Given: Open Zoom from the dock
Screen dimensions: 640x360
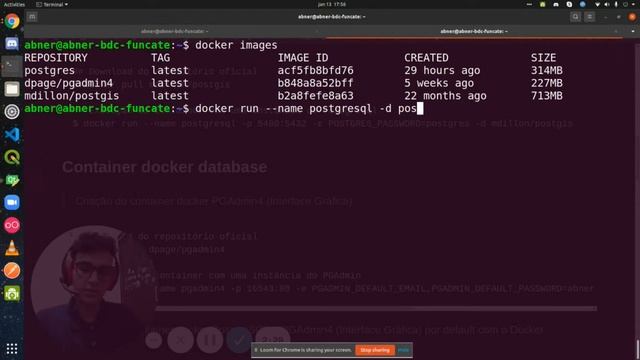Looking at the screenshot, I should (12, 202).
